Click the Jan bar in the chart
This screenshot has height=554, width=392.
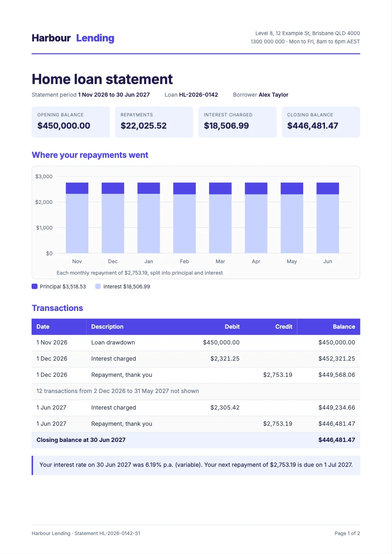click(148, 218)
